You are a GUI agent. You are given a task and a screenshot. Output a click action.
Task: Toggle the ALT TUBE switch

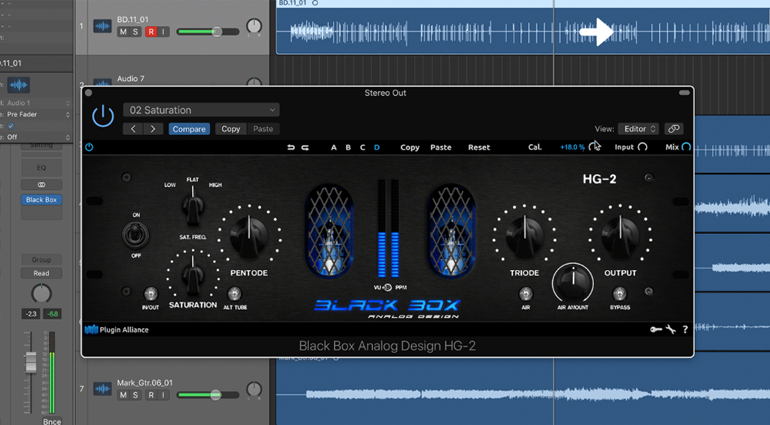pyautogui.click(x=234, y=294)
